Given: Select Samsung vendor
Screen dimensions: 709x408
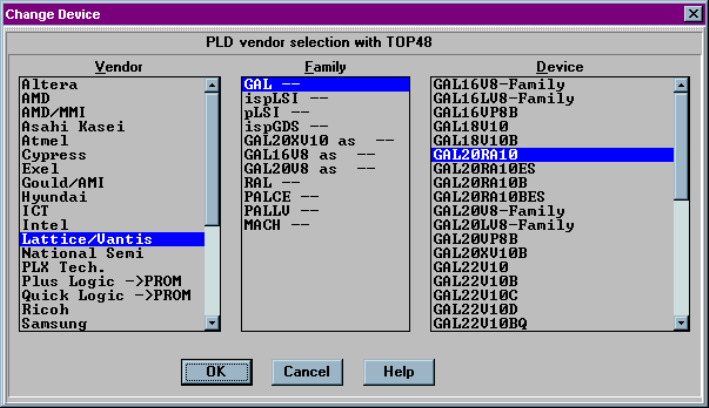Looking at the screenshot, I should point(112,323).
